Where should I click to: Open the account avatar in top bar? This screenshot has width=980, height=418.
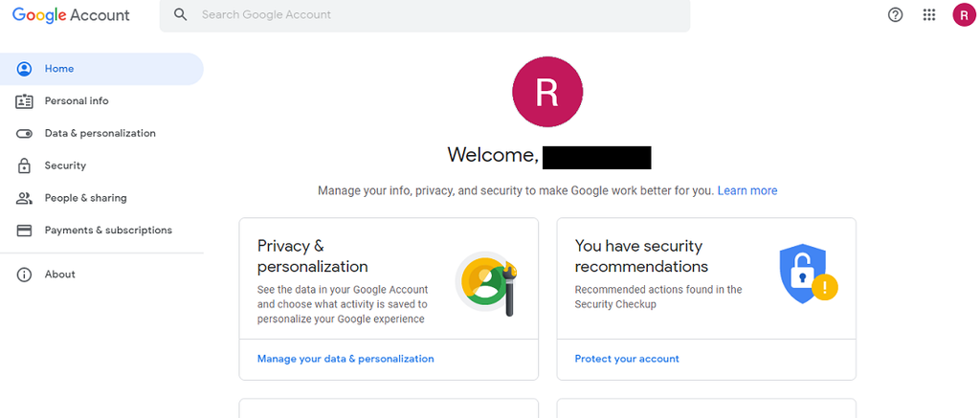click(x=963, y=15)
